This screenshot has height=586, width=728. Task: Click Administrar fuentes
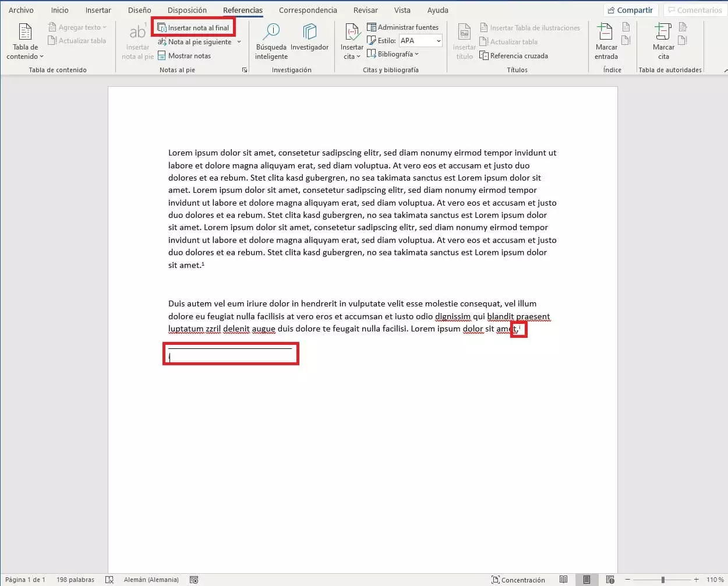(402, 27)
